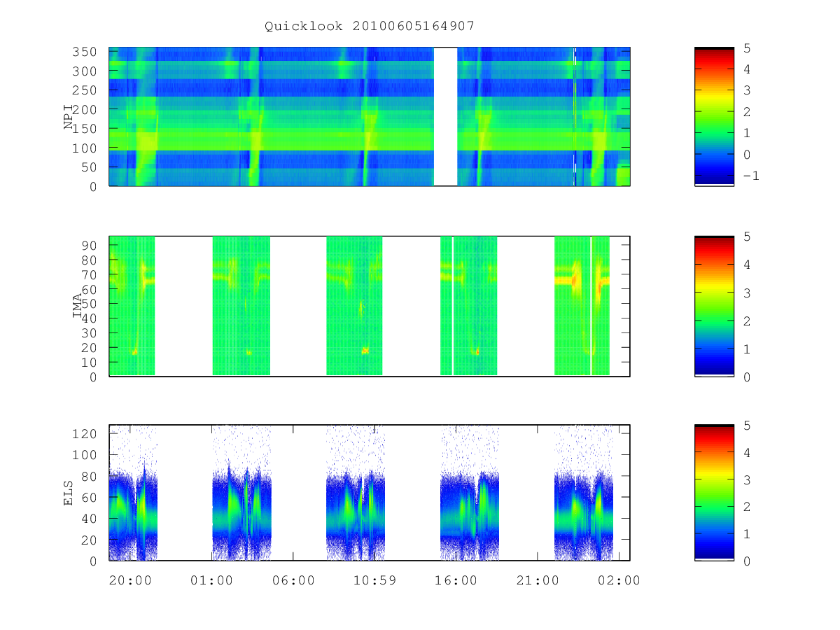Click the 0 label on IMA color scale

(x=745, y=377)
